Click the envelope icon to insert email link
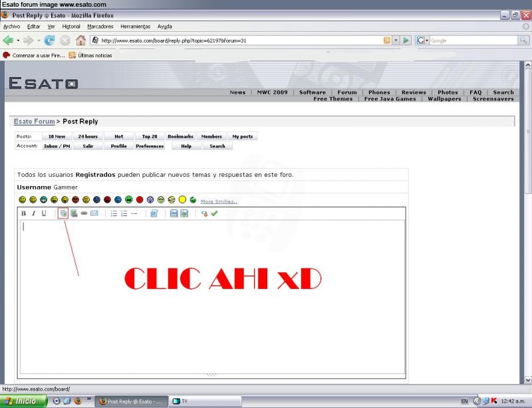Viewport: 532px width, 408px height. tap(94, 213)
